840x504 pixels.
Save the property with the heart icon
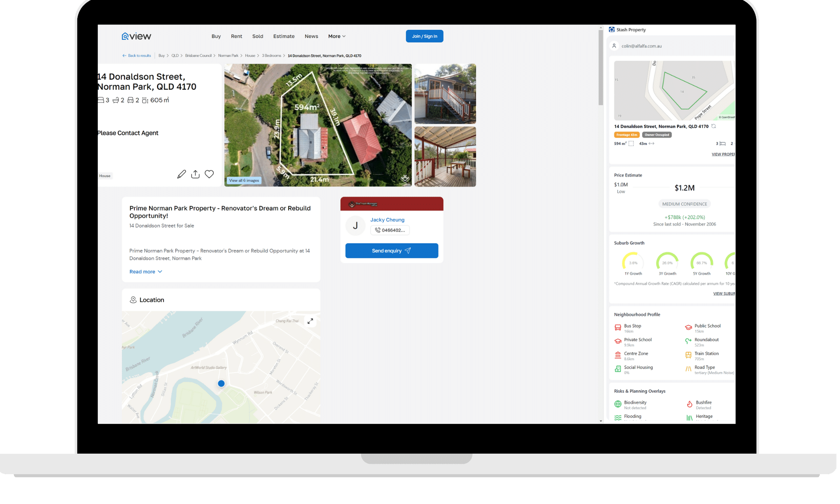209,174
